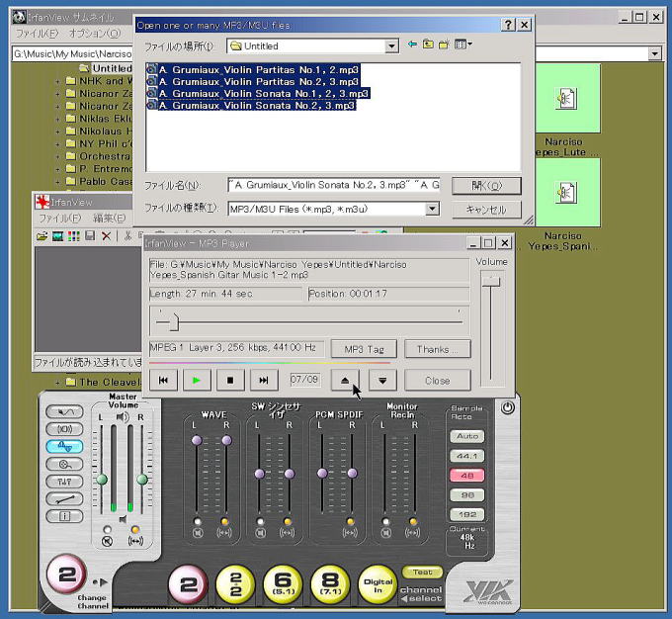The image size is (672, 619).
Task: Expand the Niklas Ekl folder node
Action: click(57, 119)
